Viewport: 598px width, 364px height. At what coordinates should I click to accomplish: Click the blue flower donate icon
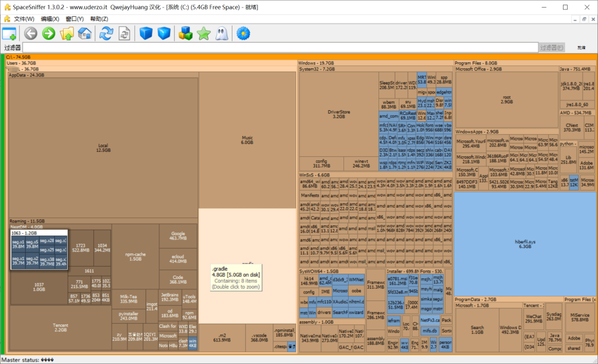point(242,34)
